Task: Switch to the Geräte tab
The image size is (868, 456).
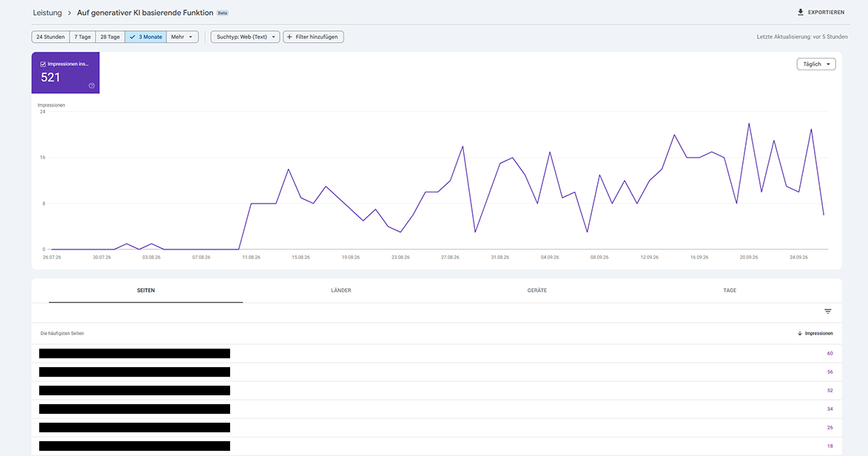Action: tap(537, 290)
